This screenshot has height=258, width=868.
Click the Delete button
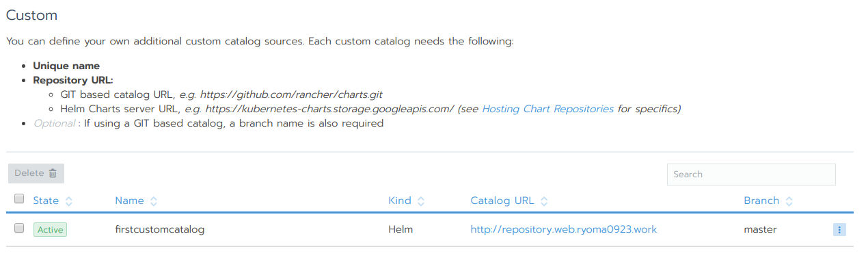(36, 174)
